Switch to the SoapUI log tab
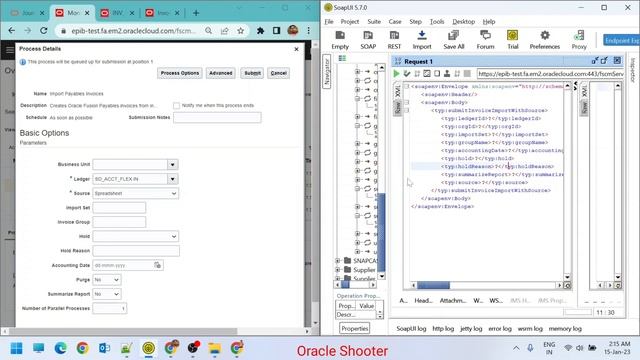The image size is (640, 360). (411, 329)
